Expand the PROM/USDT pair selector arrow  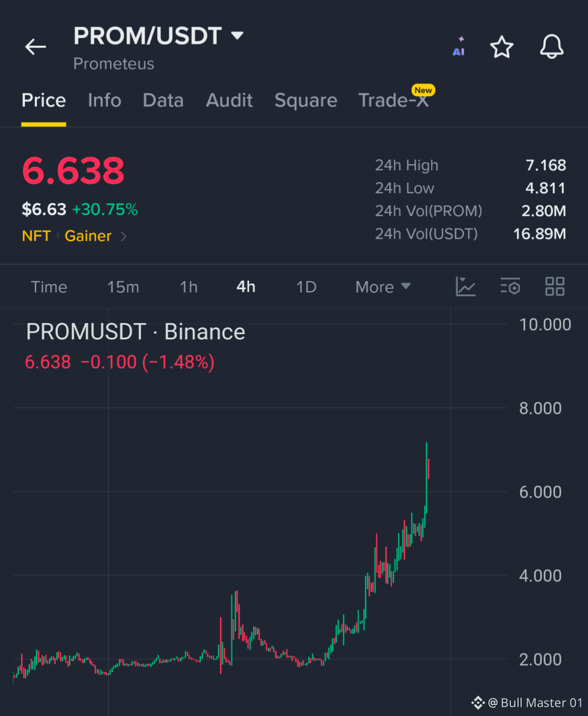[x=237, y=36]
